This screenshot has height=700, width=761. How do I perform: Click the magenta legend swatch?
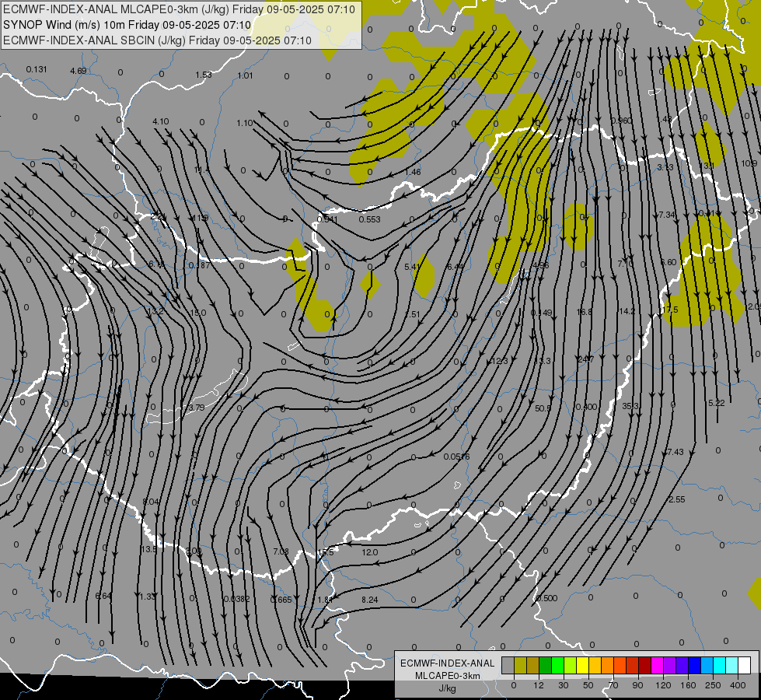pyautogui.click(x=657, y=665)
